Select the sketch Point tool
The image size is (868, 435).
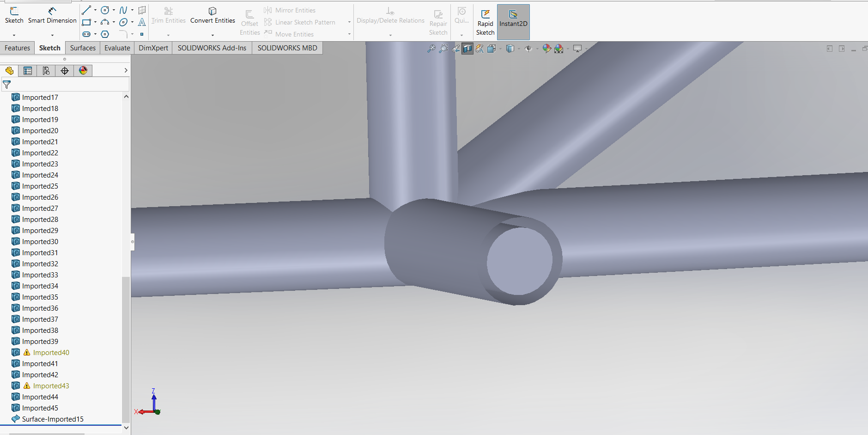click(x=142, y=34)
